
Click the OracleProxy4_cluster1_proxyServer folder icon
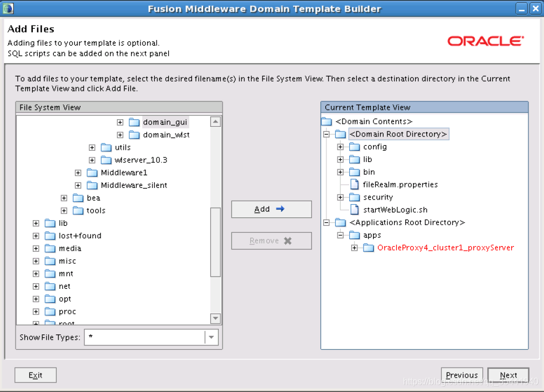tap(368, 248)
